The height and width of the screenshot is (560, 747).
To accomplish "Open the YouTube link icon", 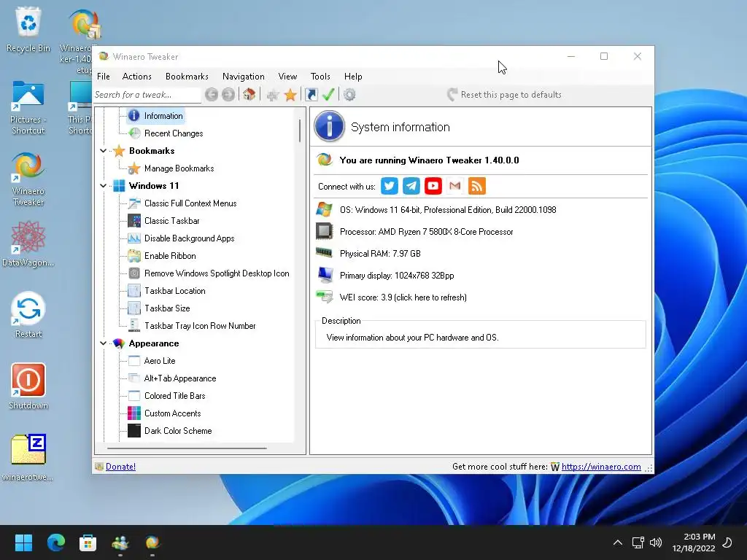I will point(433,186).
